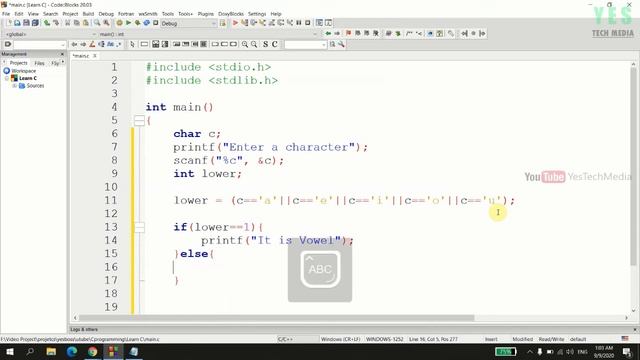Click the Cut scissors icon
This screenshot has height=360, width=640.
[x=67, y=23]
